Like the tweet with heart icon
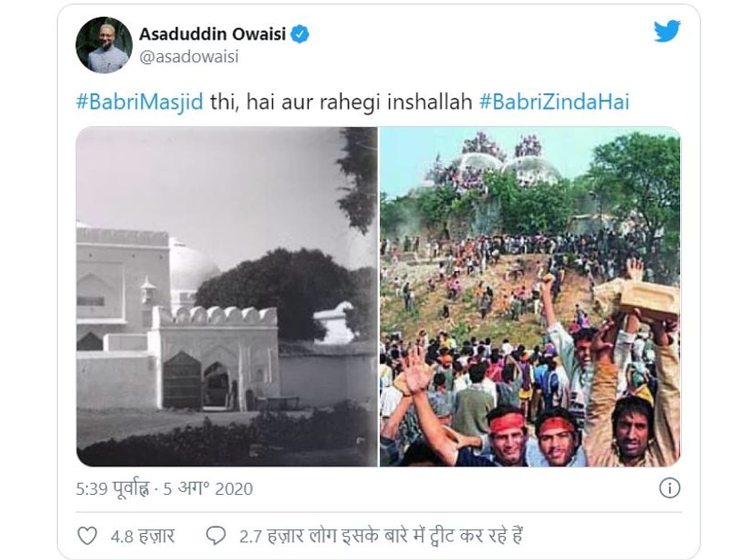Image resolution: width=730 pixels, height=560 pixels. 87,536
